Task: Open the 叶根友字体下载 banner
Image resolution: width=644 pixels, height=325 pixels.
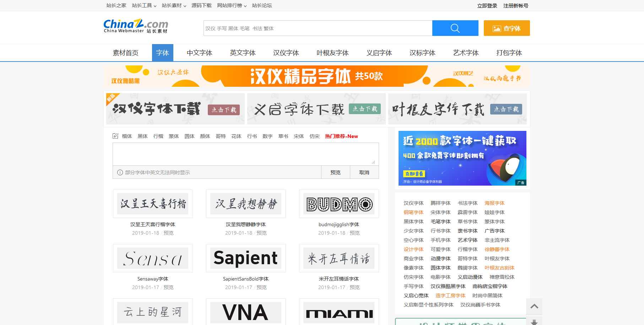Action: click(458, 109)
